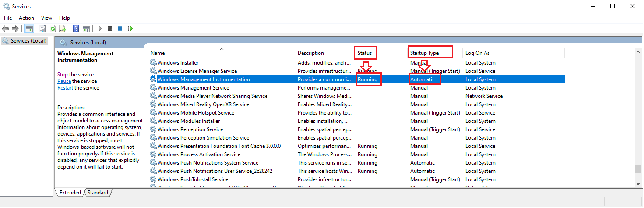Click Automatic startup type of Windows Management Instrumentation

pyautogui.click(x=422, y=79)
